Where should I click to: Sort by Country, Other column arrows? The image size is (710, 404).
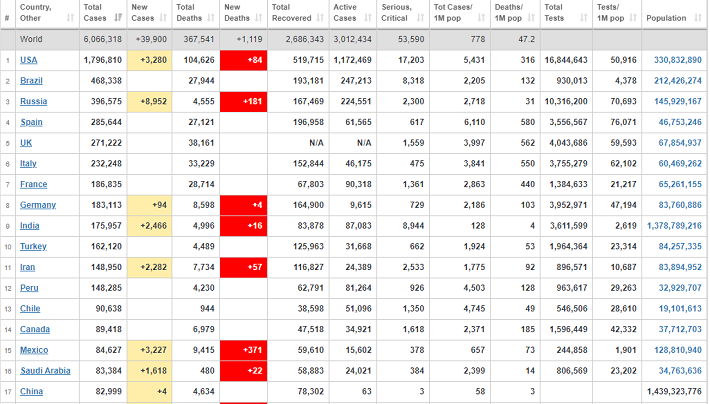click(70, 18)
